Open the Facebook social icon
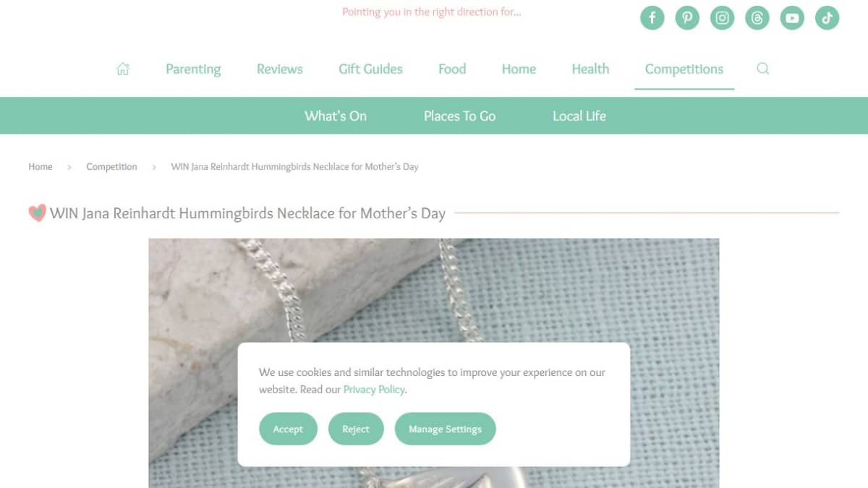868x488 pixels. pyautogui.click(x=652, y=18)
